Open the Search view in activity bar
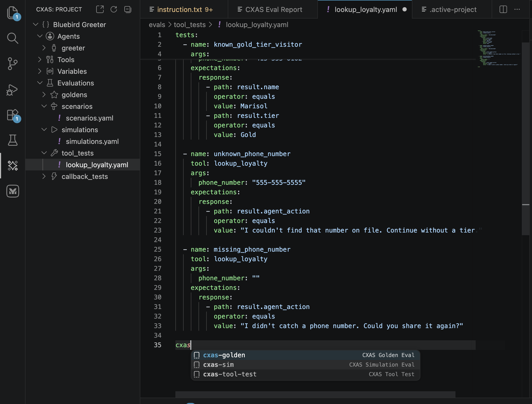The height and width of the screenshot is (404, 532). point(12,38)
